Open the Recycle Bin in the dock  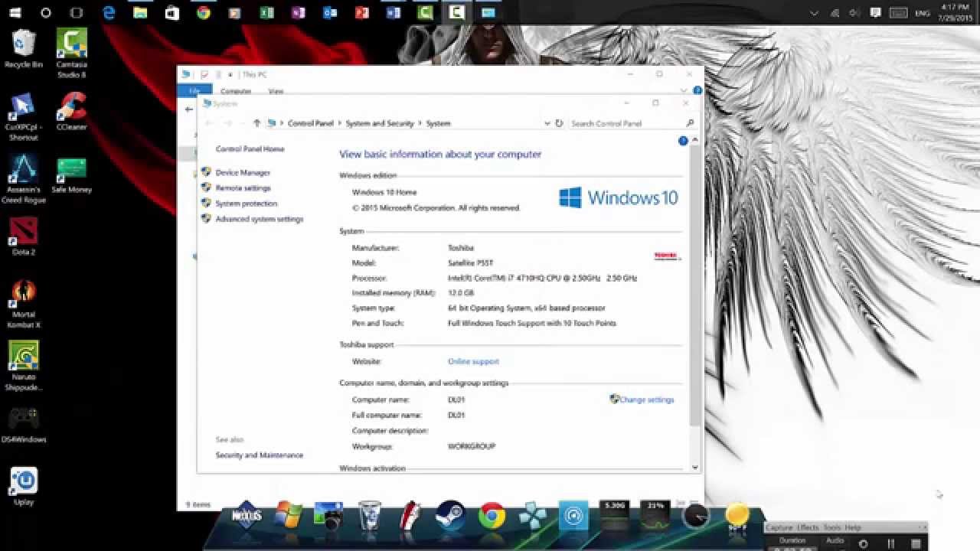(x=369, y=516)
